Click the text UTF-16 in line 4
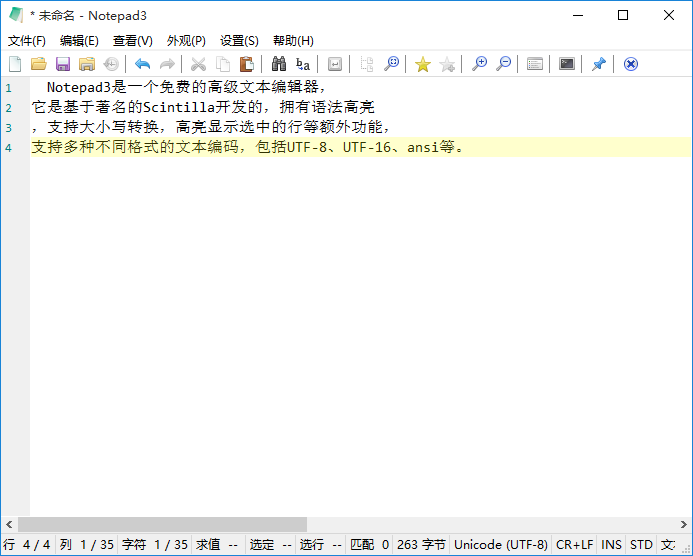Screen dimensions: 693x556 point(367,147)
